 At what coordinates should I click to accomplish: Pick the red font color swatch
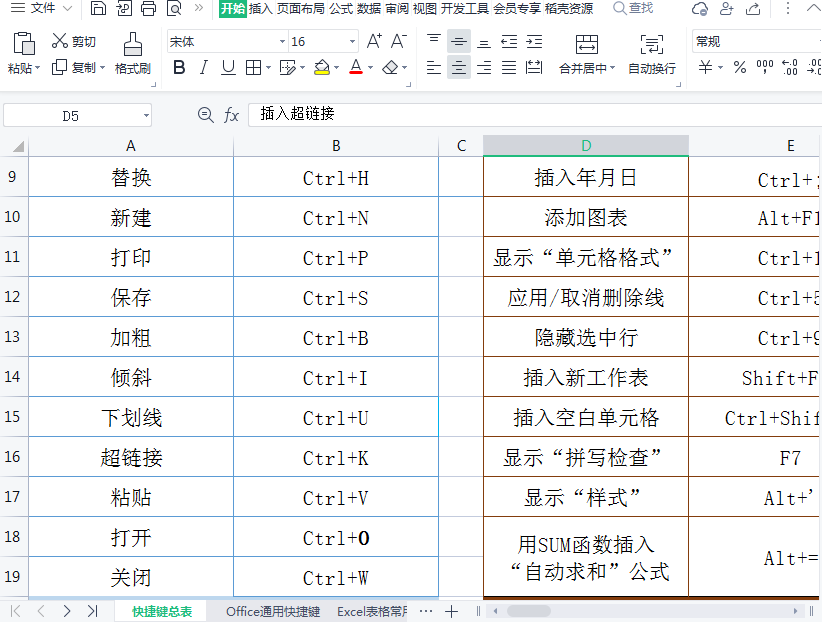[x=357, y=68]
